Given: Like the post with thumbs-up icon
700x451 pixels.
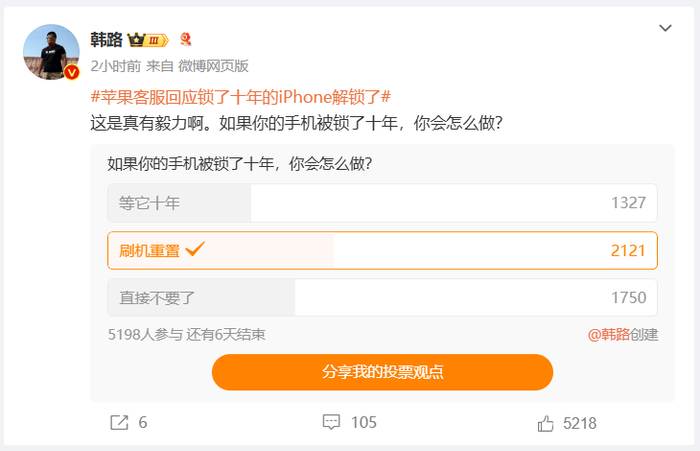Looking at the screenshot, I should [x=545, y=423].
